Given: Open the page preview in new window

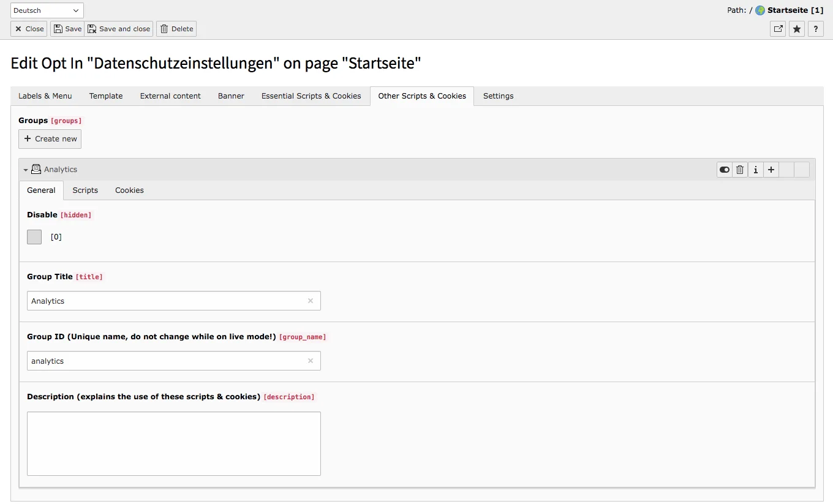Looking at the screenshot, I should [x=777, y=29].
